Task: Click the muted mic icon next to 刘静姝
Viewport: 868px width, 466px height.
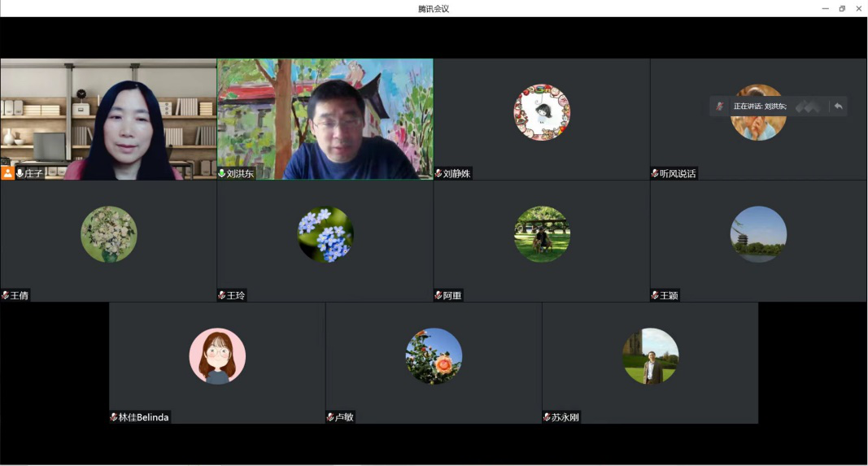Action: (438, 173)
